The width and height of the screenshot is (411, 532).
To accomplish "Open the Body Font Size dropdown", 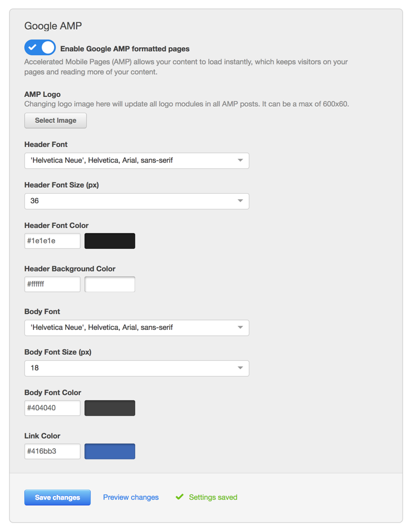I will (x=136, y=368).
